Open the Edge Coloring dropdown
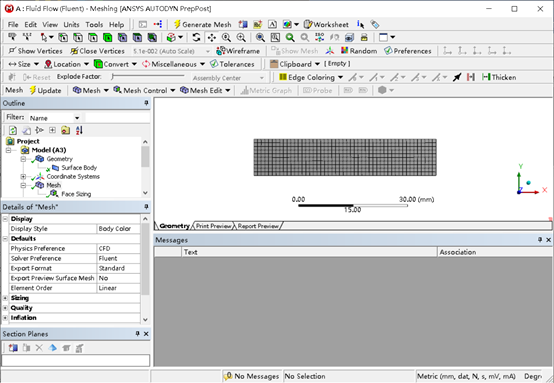Viewport: 554px width, 383px height. [x=340, y=77]
